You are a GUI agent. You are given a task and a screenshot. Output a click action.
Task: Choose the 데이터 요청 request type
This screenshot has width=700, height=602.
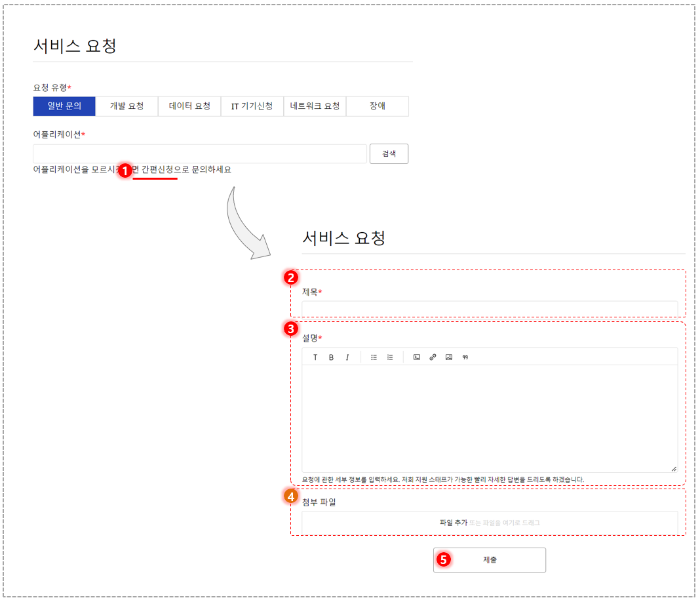pos(189,106)
